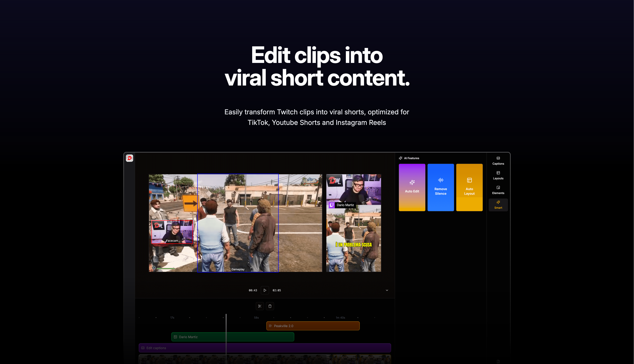
Task: Click the Twitch icon on name tag
Action: coord(332,205)
